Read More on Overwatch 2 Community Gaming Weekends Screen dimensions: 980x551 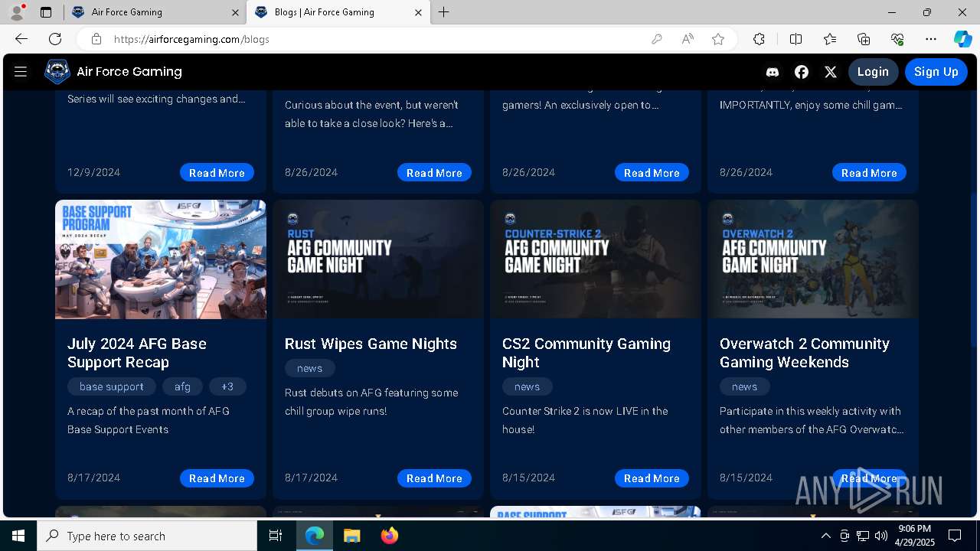point(869,478)
